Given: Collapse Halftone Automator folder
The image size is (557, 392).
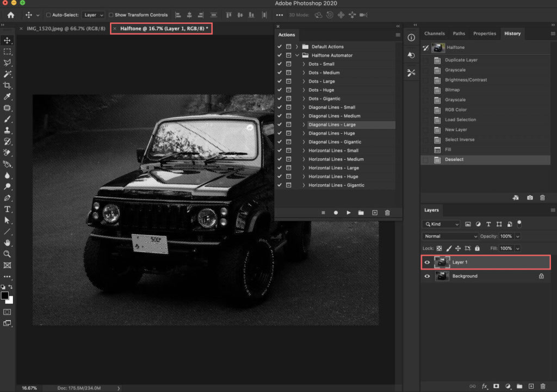Looking at the screenshot, I should 296,55.
